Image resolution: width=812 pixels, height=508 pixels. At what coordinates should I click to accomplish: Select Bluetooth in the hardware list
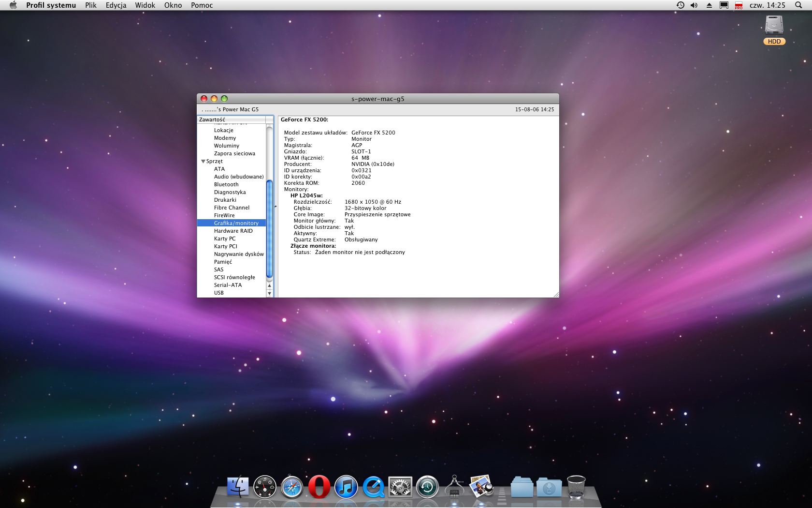(x=226, y=184)
